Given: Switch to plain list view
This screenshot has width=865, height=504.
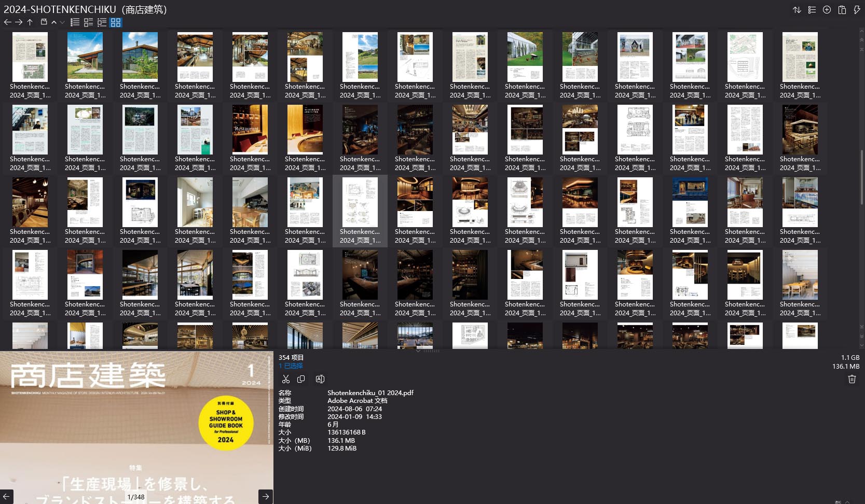Looking at the screenshot, I should (x=75, y=22).
